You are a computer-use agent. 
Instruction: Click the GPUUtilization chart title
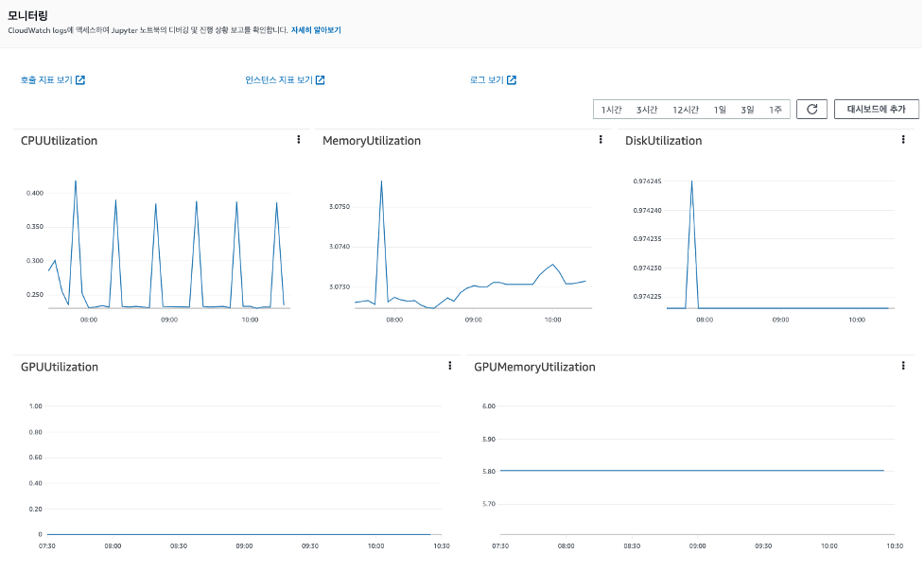(60, 367)
